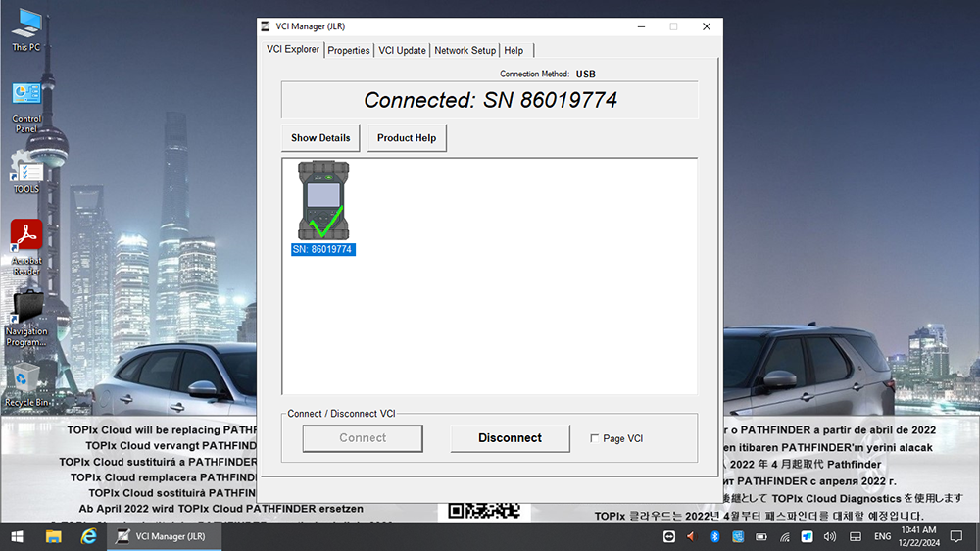
Task: Switch to the Properties tab
Action: (x=349, y=51)
